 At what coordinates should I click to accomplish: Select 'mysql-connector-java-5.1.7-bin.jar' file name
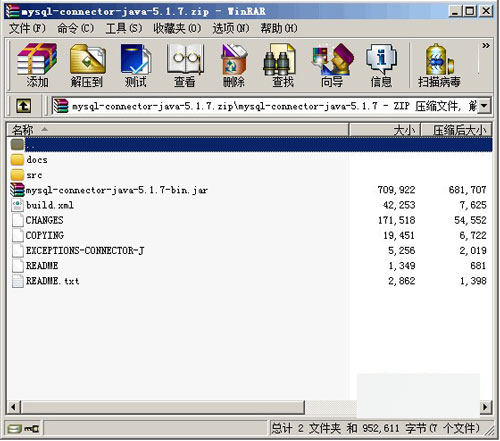(x=117, y=190)
